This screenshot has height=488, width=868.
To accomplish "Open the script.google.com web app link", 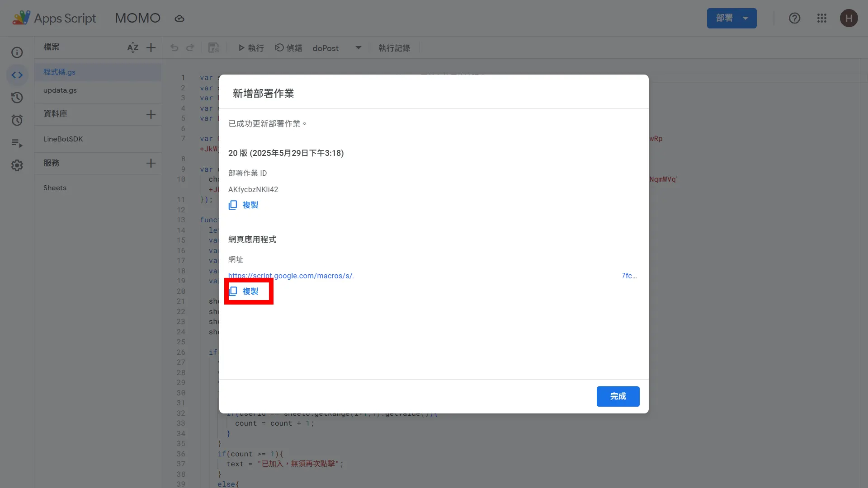I will coord(292,276).
